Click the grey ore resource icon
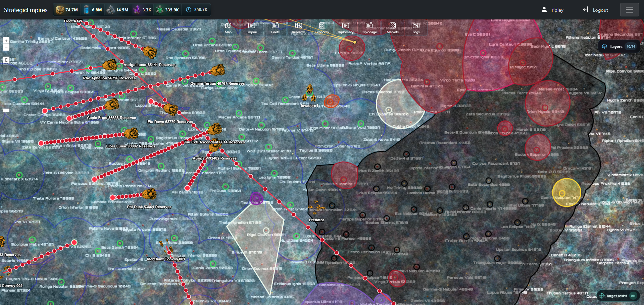Screen dimensions: 644x305 click(x=110, y=10)
